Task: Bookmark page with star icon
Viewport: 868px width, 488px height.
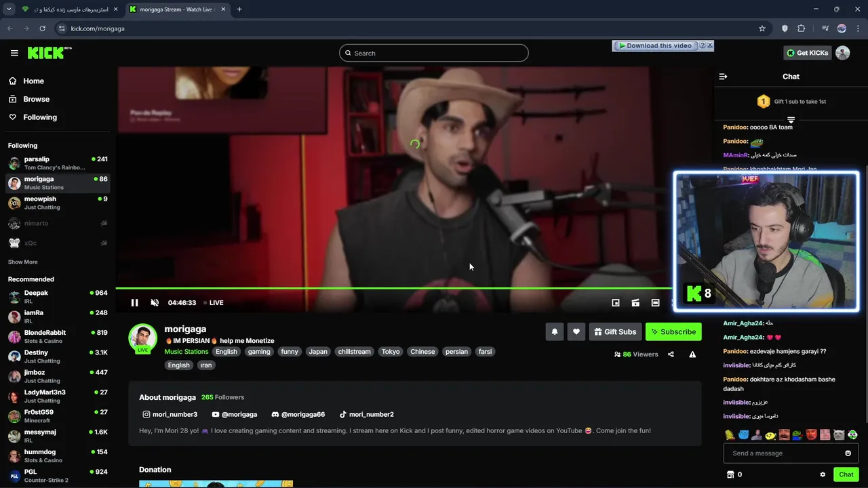Action: pyautogui.click(x=762, y=28)
